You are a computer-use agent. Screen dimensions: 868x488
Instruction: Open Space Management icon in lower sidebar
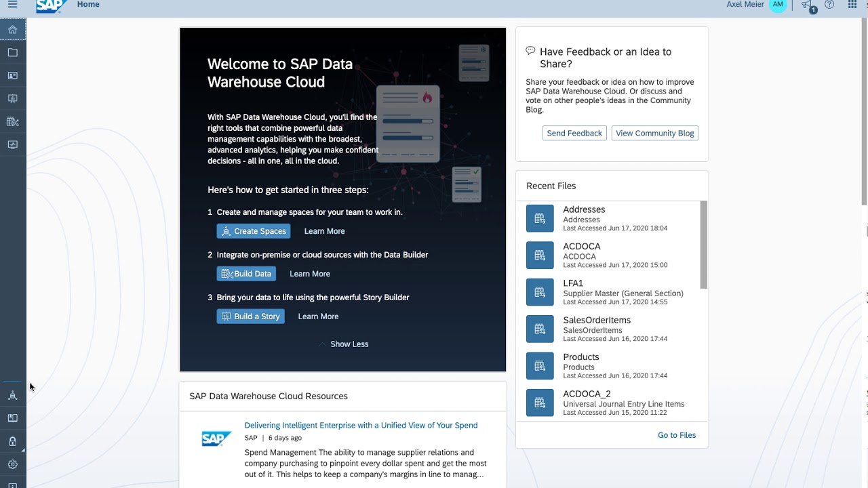pyautogui.click(x=12, y=395)
